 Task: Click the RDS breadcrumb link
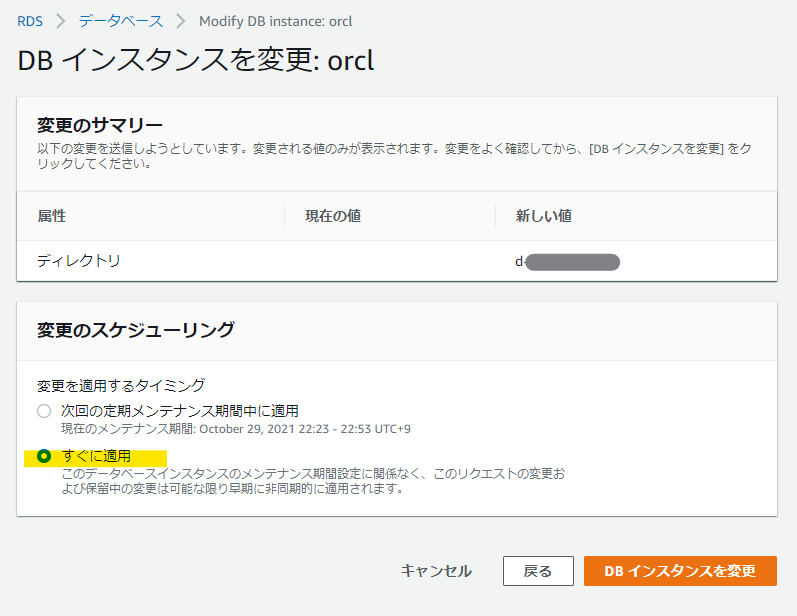[x=30, y=21]
